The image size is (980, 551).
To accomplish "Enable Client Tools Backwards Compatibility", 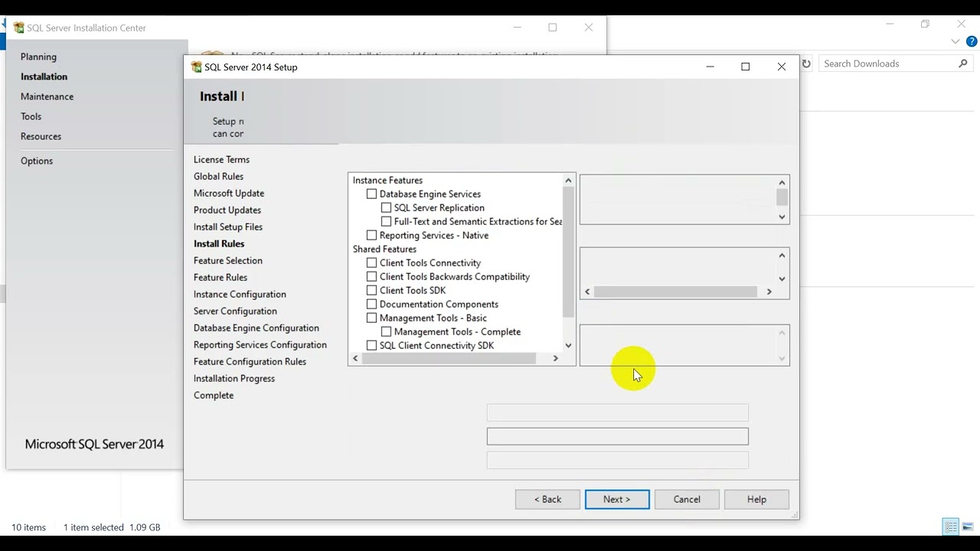I will click(x=371, y=277).
